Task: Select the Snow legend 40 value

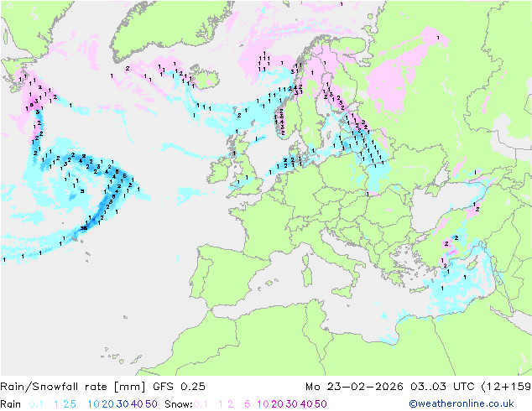Action: (x=306, y=404)
